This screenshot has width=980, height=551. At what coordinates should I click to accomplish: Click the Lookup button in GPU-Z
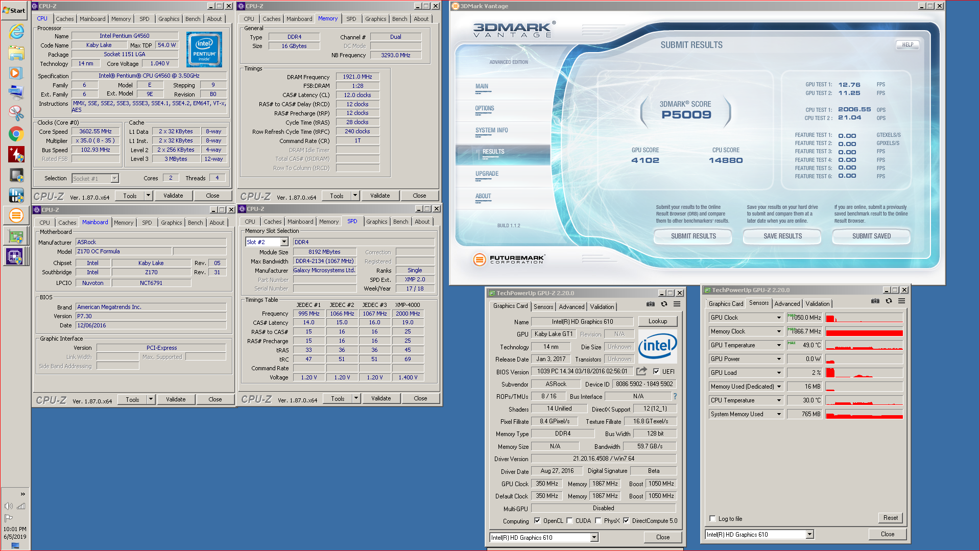658,321
